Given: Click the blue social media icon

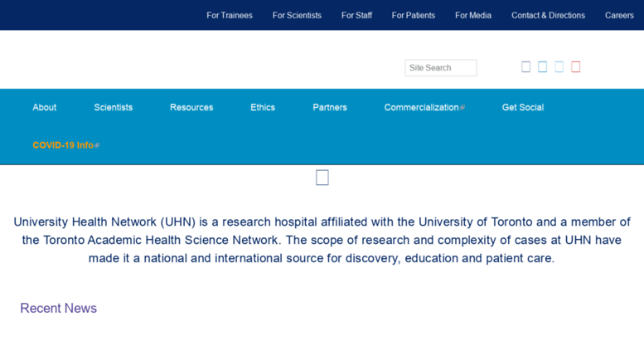Looking at the screenshot, I should 543,66.
